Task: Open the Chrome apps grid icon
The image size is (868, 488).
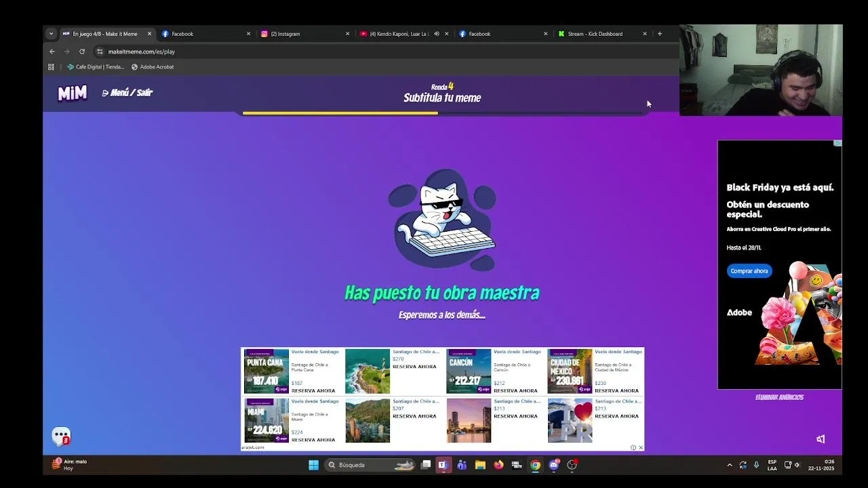Action: tap(51, 67)
